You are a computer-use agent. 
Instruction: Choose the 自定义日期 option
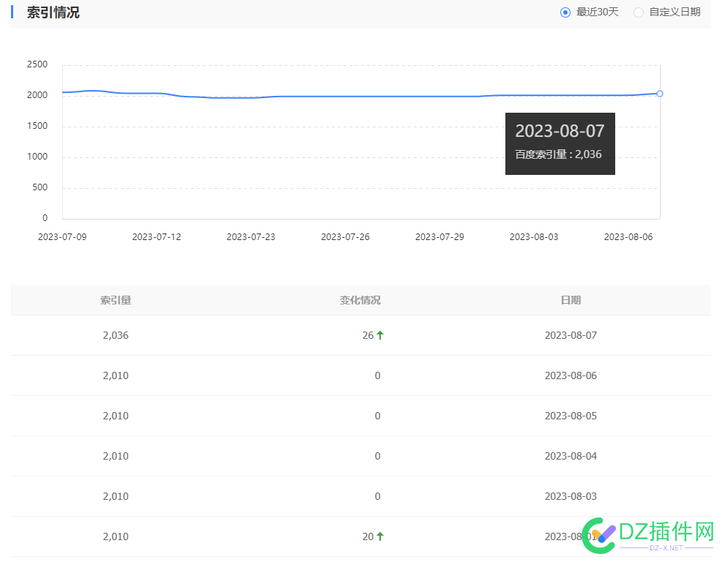pos(638,12)
